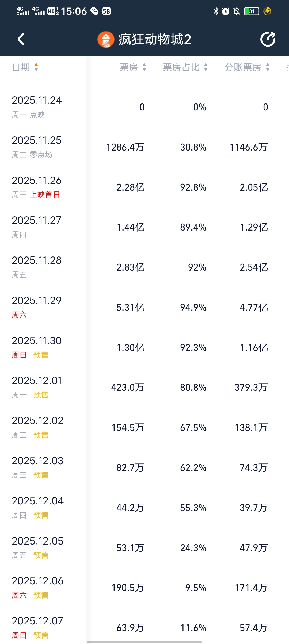Tap the battery indicator icon

(x=252, y=11)
